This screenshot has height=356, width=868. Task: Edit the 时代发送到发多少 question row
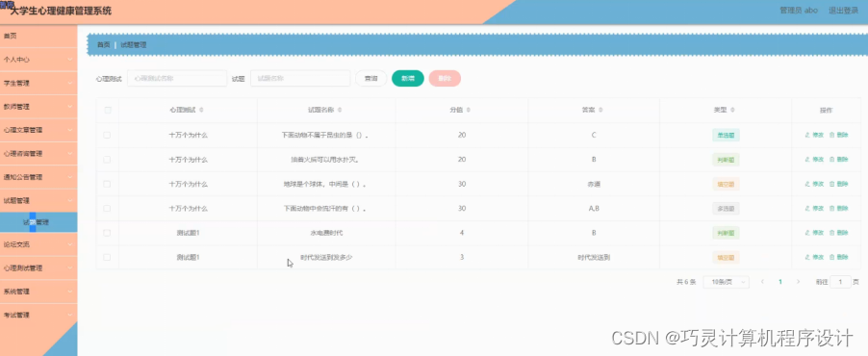pos(814,257)
